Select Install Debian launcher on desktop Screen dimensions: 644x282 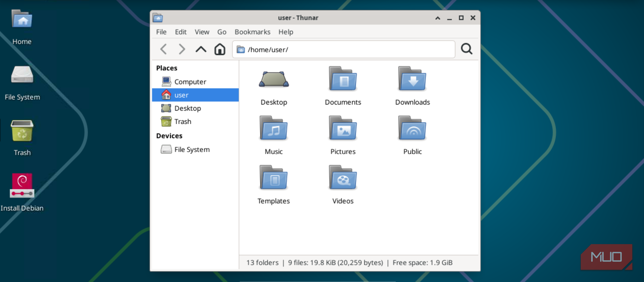(22, 192)
